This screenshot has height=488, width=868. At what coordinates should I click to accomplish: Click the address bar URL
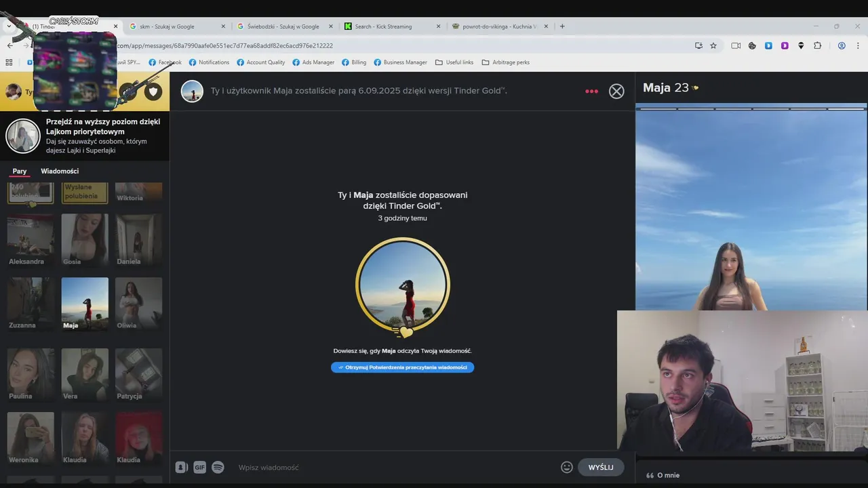[224, 45]
